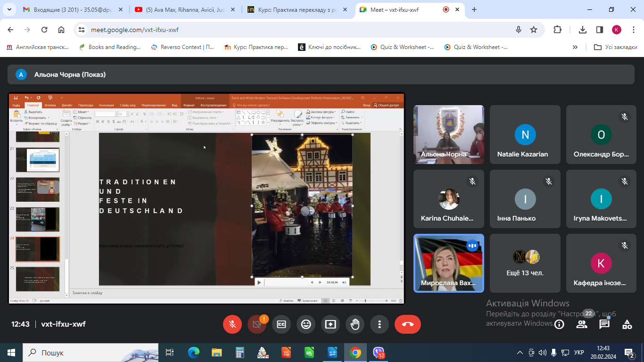Open Chrome downloads icon
644x362 pixels.
583,30
